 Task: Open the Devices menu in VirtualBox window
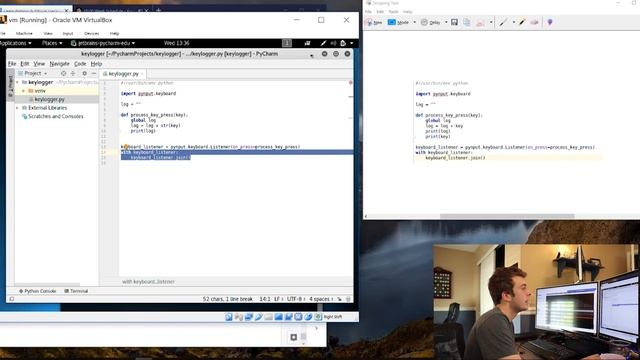91,33
